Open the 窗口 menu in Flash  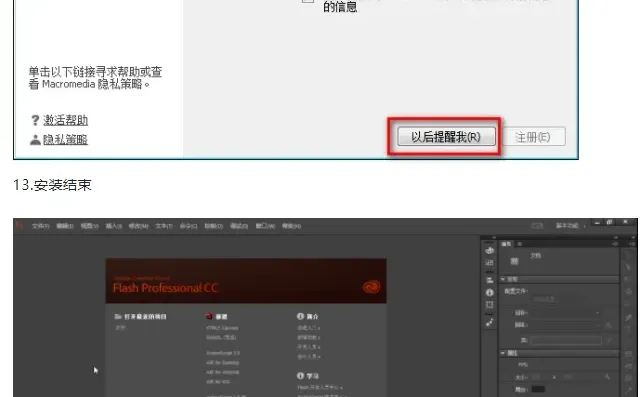(265, 226)
